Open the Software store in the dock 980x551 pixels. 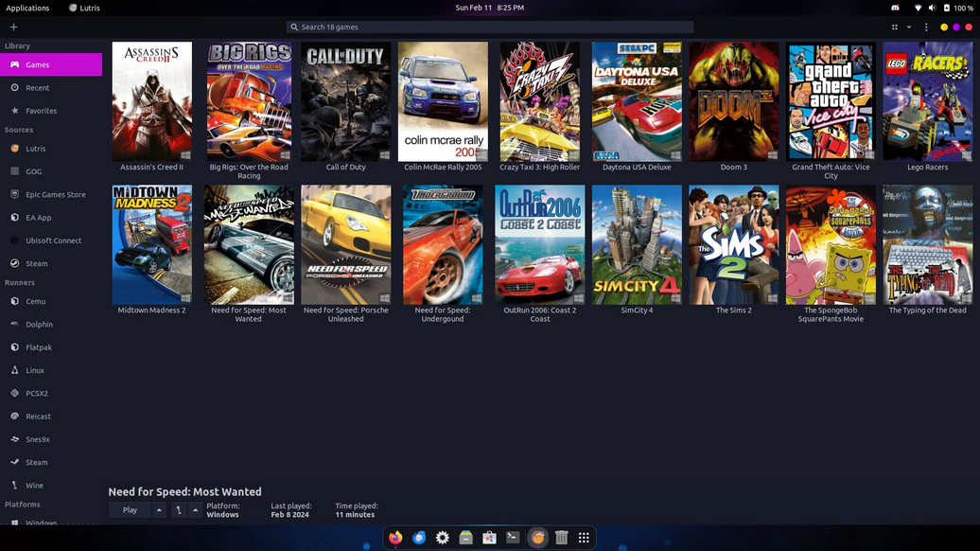click(x=489, y=537)
